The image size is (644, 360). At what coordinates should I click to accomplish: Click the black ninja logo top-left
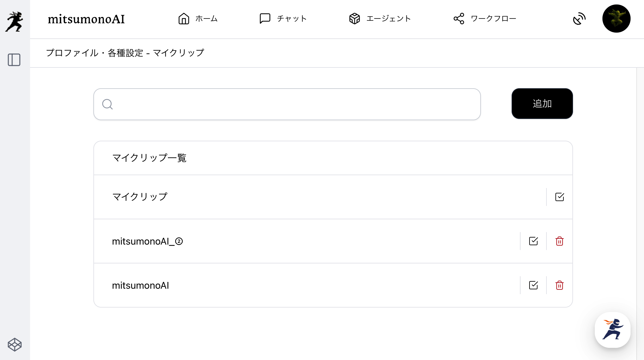click(14, 21)
